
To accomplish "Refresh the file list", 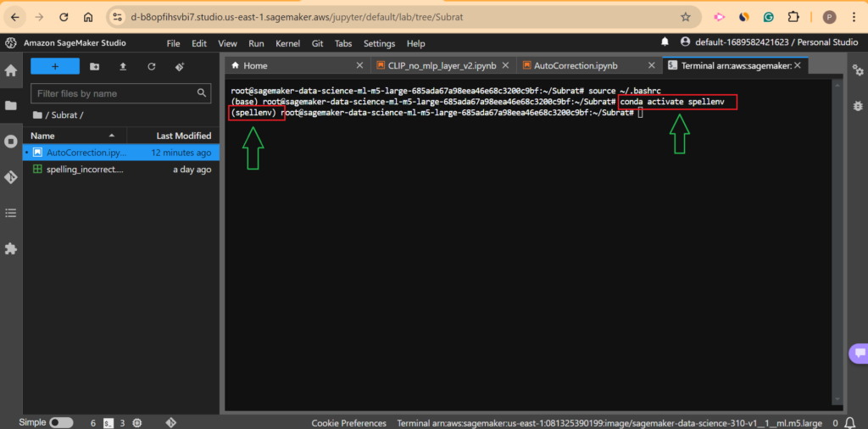I will tap(151, 66).
